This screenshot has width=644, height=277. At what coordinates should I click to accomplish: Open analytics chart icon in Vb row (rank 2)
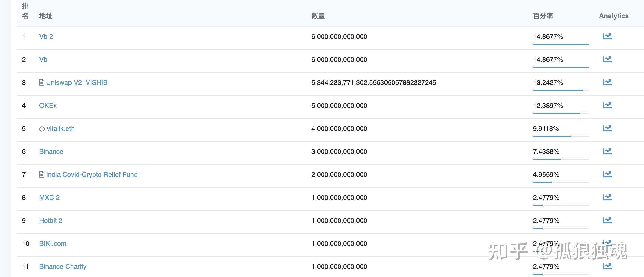click(x=607, y=59)
